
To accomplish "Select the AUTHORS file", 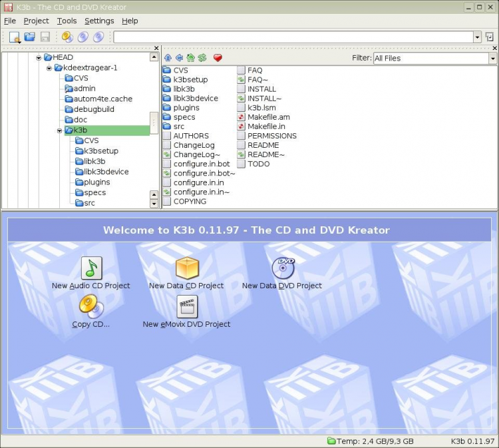I will click(186, 136).
